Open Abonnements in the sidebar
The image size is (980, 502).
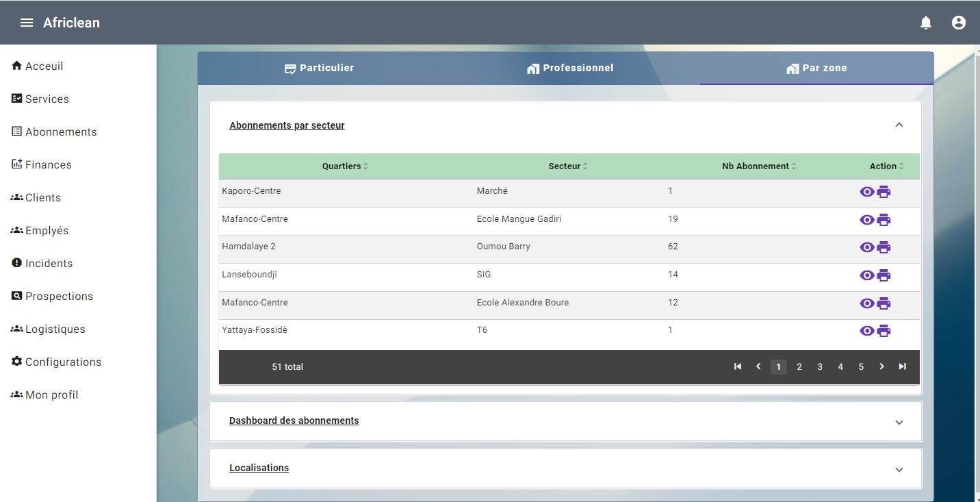(54, 131)
